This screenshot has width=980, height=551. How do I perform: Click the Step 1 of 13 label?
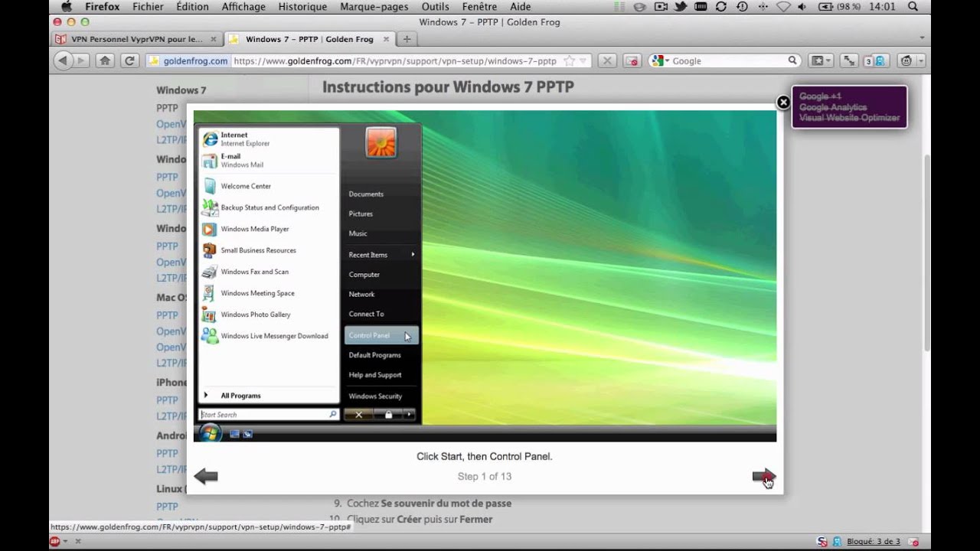point(485,476)
